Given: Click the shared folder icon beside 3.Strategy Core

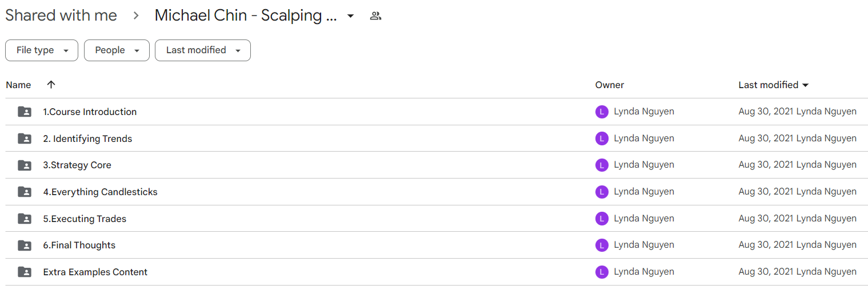Looking at the screenshot, I should [25, 165].
